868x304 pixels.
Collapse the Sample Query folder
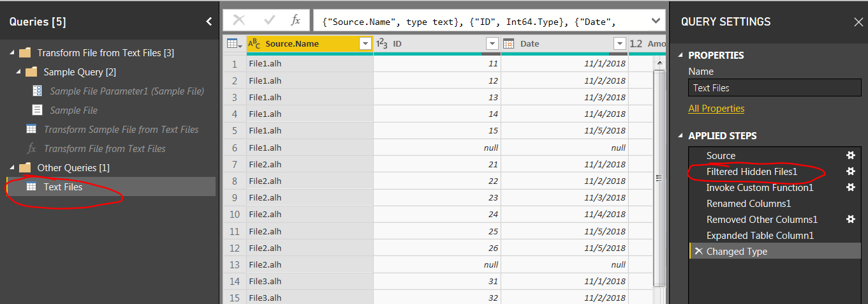(x=18, y=72)
